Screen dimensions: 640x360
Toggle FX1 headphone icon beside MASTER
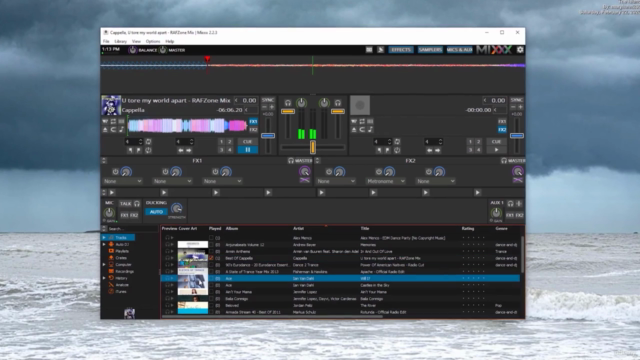[291, 161]
